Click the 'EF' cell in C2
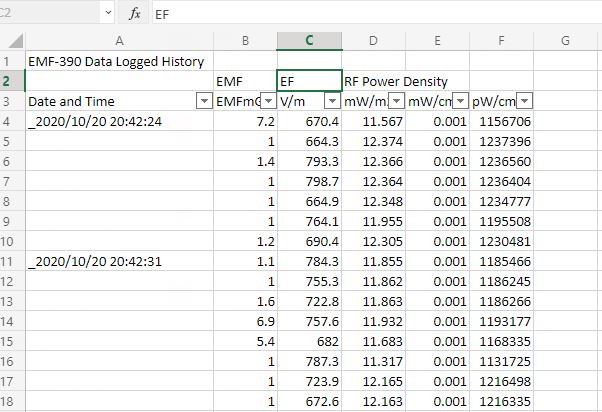Screen dimensions: 602x412 [x=309, y=81]
